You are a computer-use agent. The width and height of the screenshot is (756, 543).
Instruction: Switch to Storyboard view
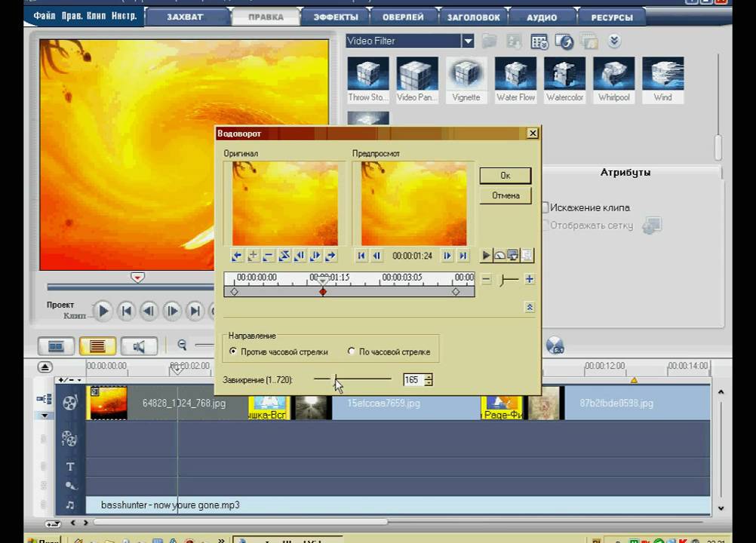point(56,346)
